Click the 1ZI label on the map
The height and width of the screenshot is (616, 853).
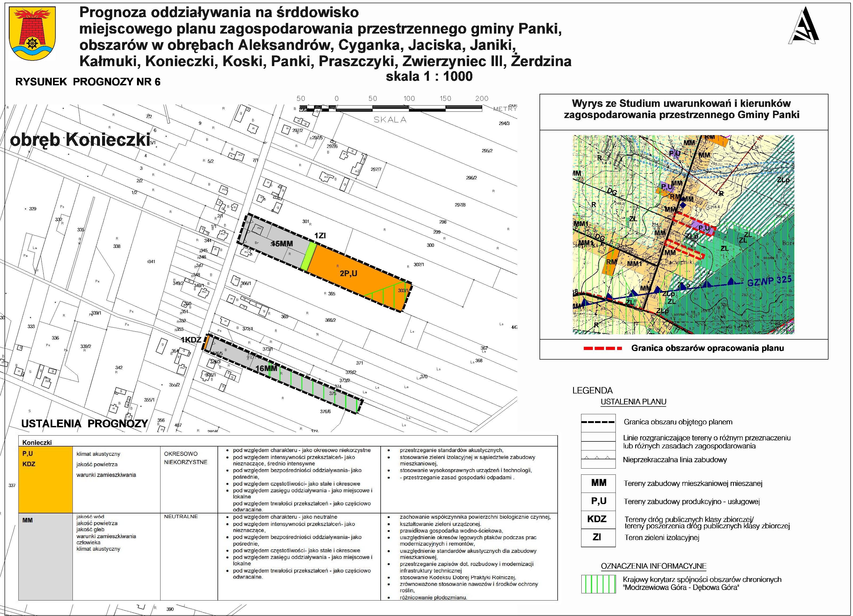point(320,236)
